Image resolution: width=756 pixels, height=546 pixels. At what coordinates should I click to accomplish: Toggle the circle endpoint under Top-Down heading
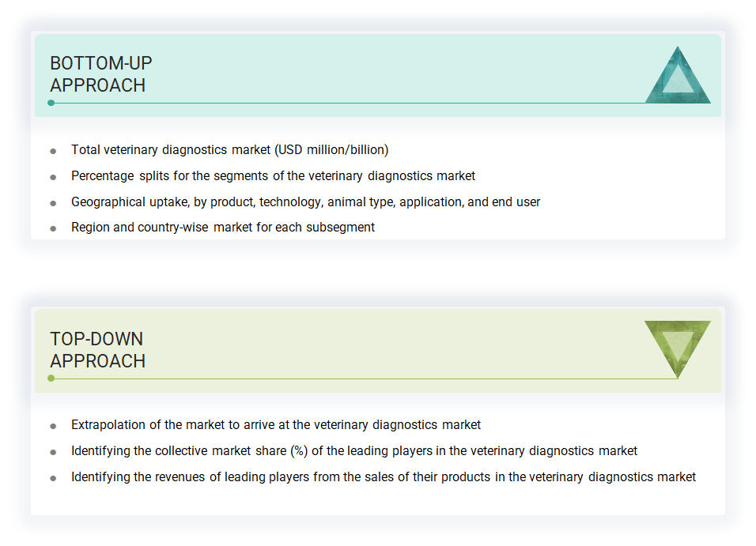point(51,378)
